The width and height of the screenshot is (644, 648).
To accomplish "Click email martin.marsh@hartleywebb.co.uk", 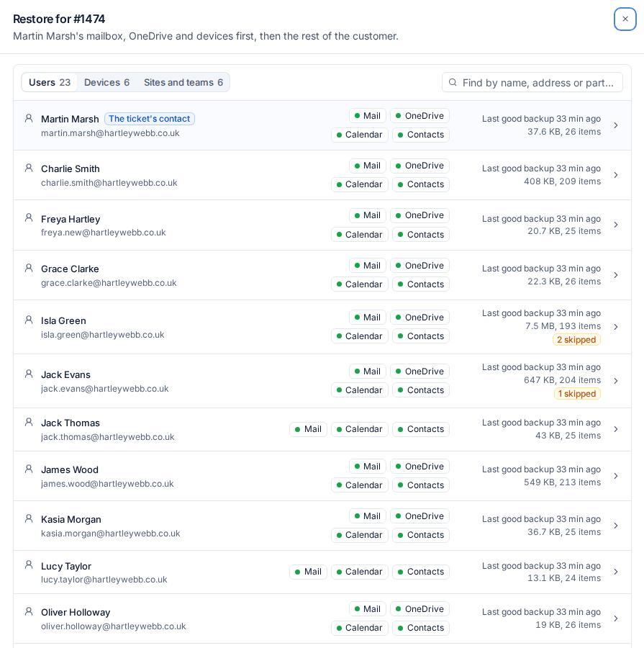I will 110,133.
